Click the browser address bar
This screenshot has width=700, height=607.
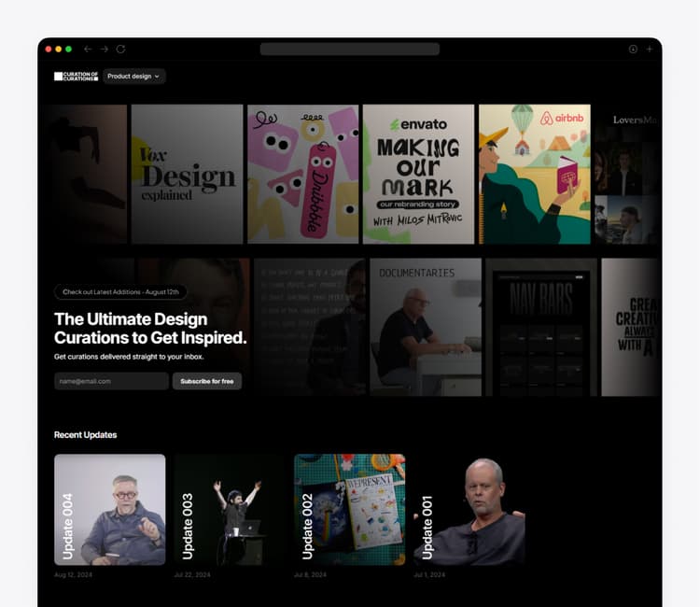(350, 49)
